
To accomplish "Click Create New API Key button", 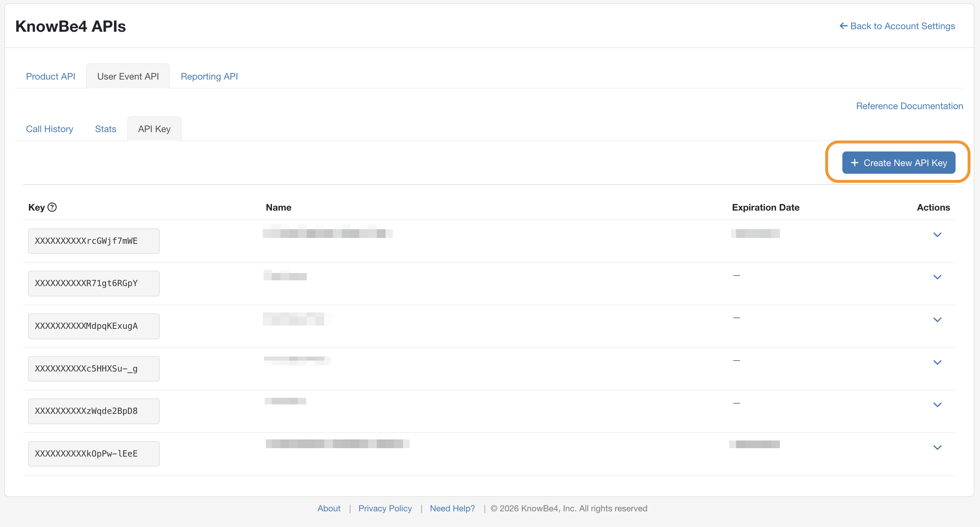I will 898,163.
